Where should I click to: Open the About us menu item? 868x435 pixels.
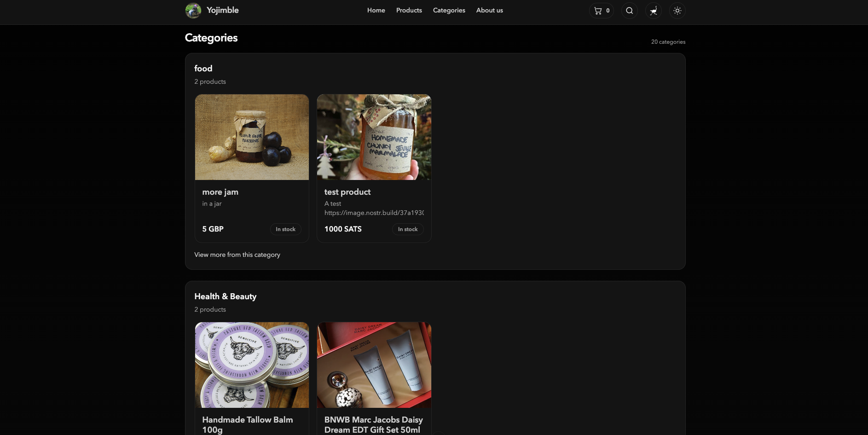(x=490, y=10)
